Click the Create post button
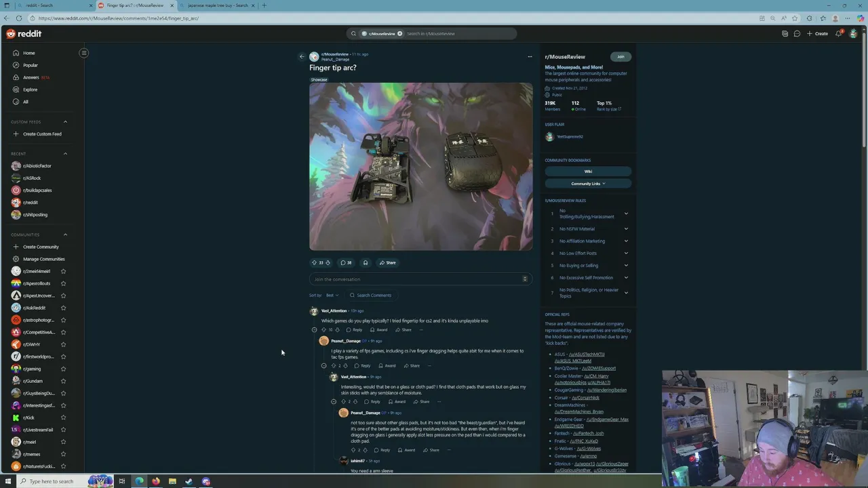 pos(818,33)
